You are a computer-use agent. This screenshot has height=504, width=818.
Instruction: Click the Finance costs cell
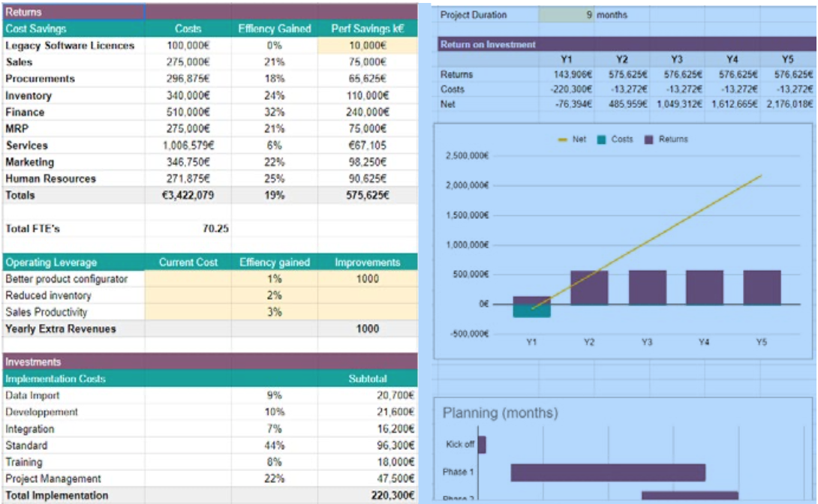coord(188,112)
